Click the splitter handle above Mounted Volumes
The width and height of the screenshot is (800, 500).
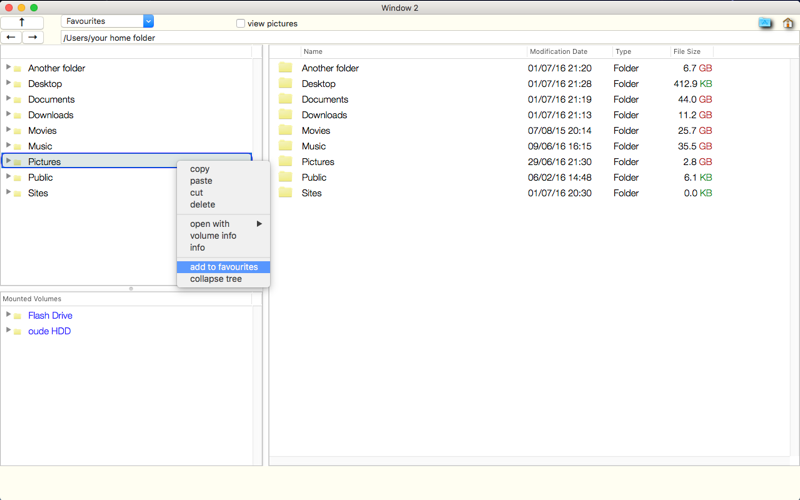(x=131, y=288)
